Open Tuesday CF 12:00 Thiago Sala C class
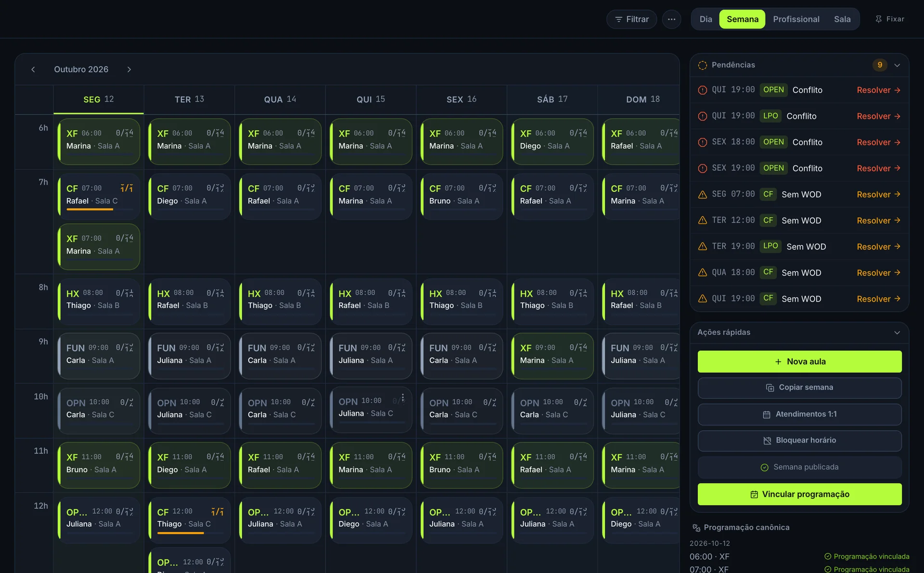This screenshot has width=924, height=573. pos(190,520)
